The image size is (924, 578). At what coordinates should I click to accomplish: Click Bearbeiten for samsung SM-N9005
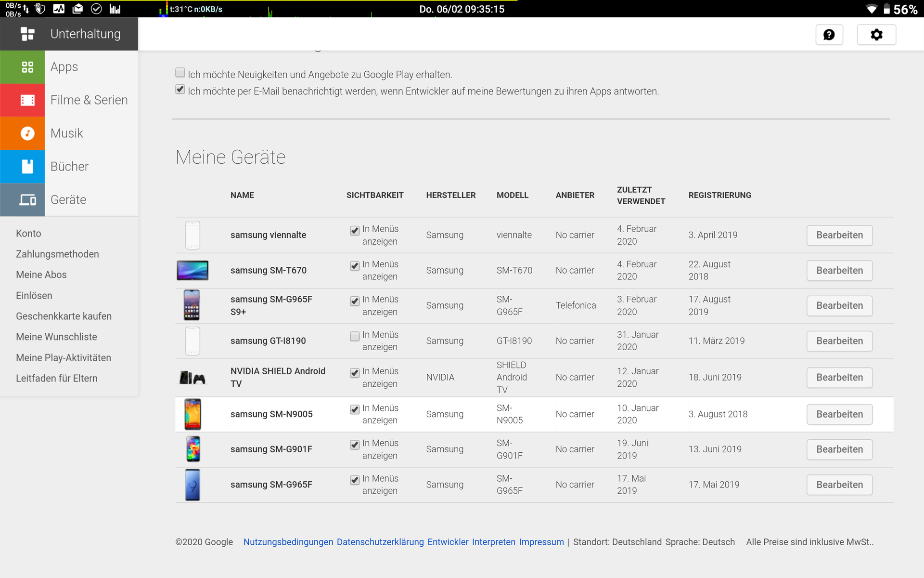point(839,414)
